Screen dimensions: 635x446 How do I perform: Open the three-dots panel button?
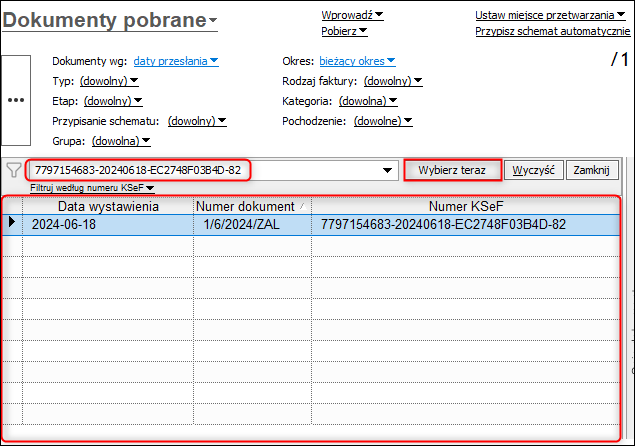coord(16,100)
